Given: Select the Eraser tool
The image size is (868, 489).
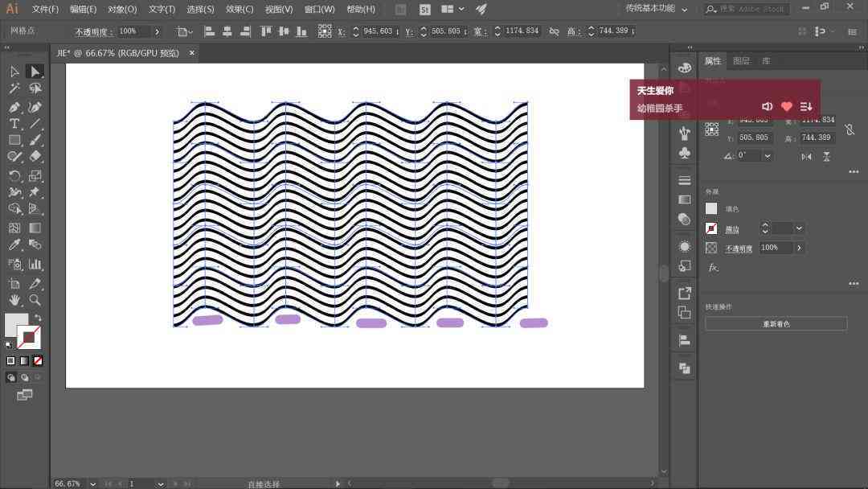Looking at the screenshot, I should point(35,157).
